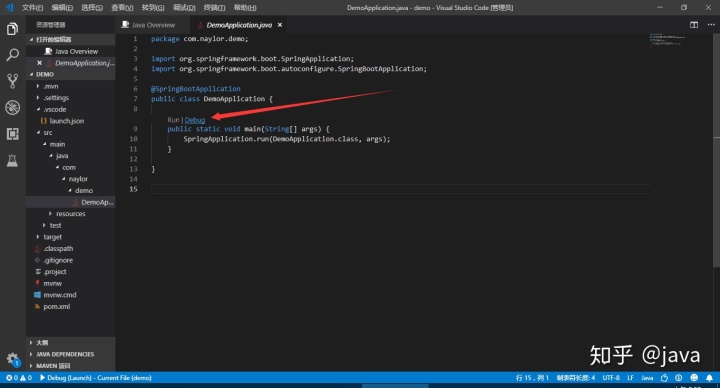The height and width of the screenshot is (388, 720).
Task: Open the 编辑(E) menu
Action: click(62, 7)
